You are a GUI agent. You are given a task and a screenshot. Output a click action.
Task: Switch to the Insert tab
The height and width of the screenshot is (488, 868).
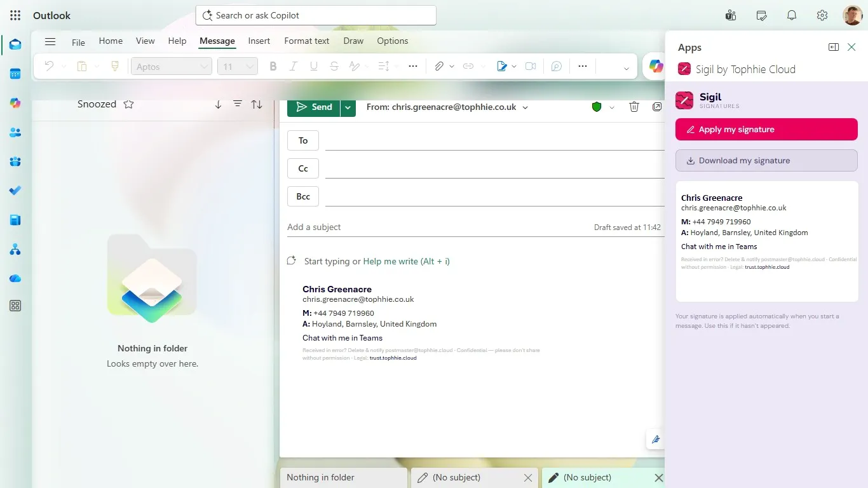pos(259,41)
